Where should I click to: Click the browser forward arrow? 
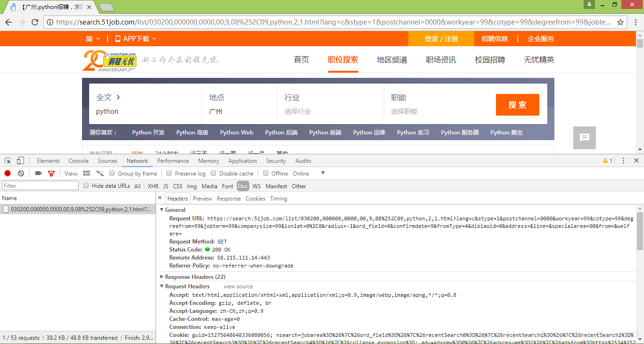22,22
